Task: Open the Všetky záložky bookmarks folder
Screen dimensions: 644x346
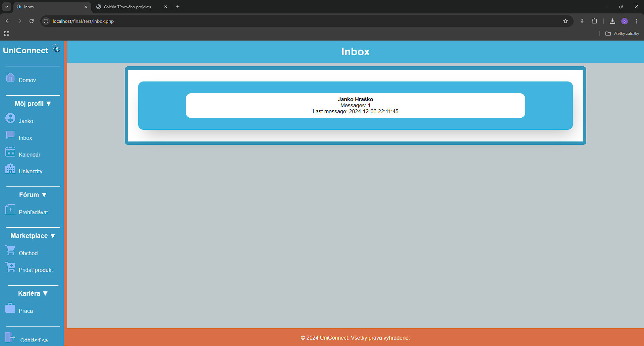Action: point(622,34)
